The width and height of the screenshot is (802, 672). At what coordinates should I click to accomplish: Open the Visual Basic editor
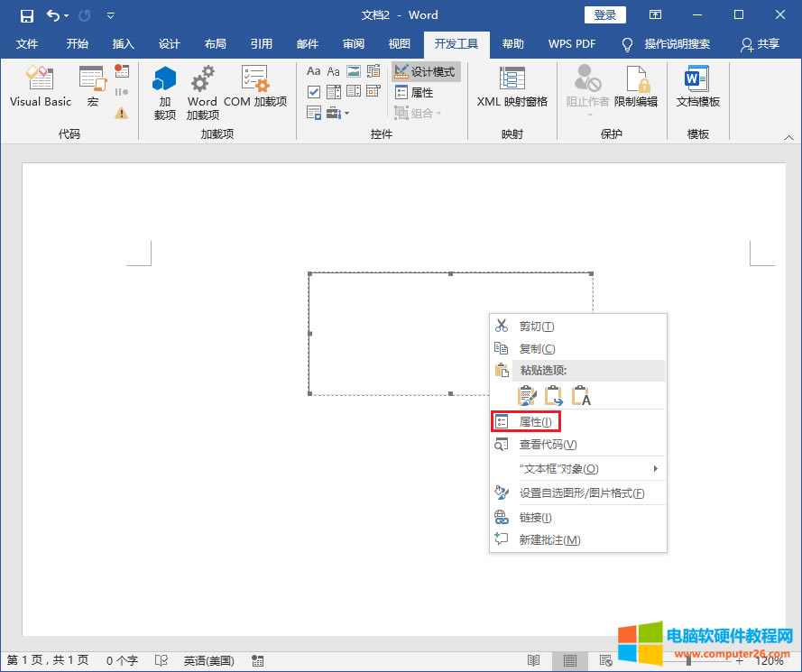39,86
